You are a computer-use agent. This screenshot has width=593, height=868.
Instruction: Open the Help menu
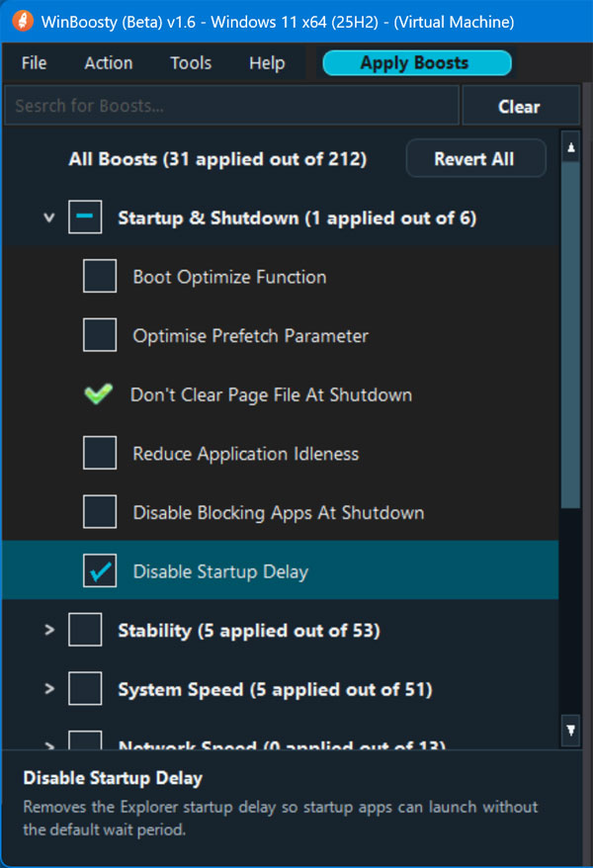coord(267,63)
